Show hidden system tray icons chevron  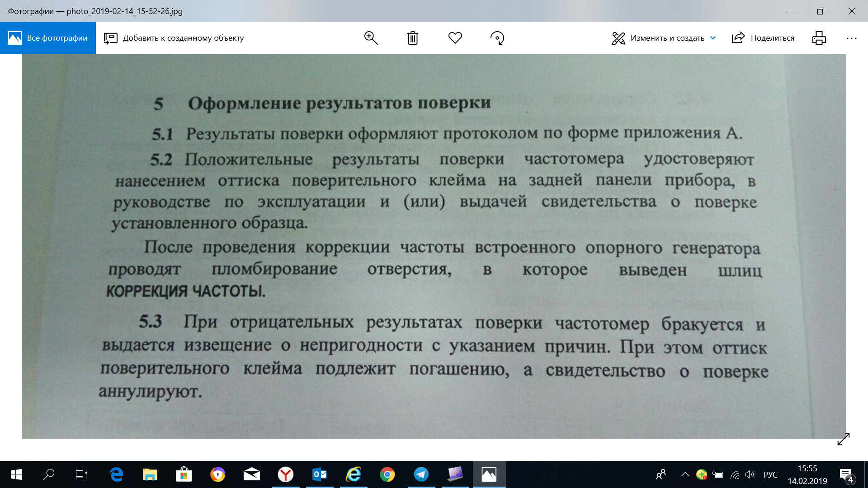coord(685,474)
